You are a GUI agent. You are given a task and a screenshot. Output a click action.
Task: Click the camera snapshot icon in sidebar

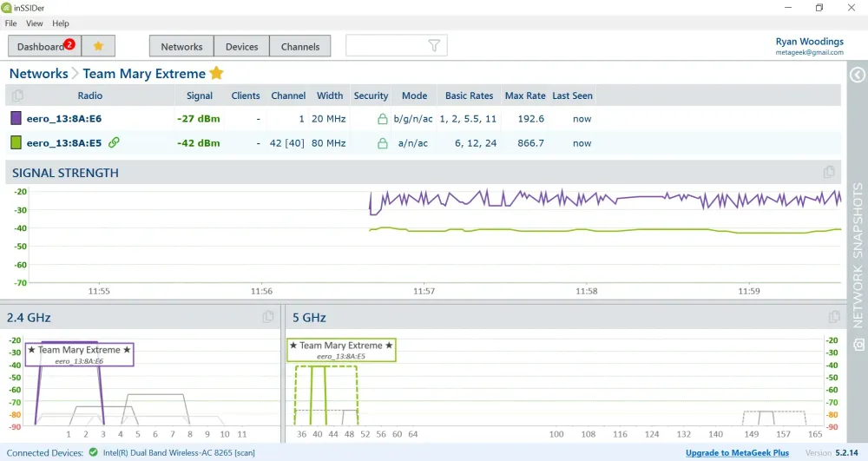(x=858, y=345)
